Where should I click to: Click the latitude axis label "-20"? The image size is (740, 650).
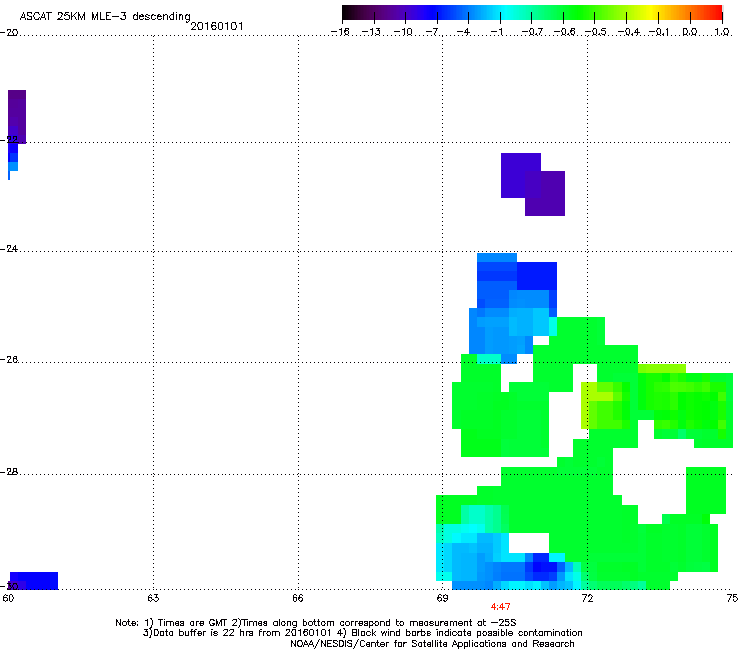click(x=9, y=33)
